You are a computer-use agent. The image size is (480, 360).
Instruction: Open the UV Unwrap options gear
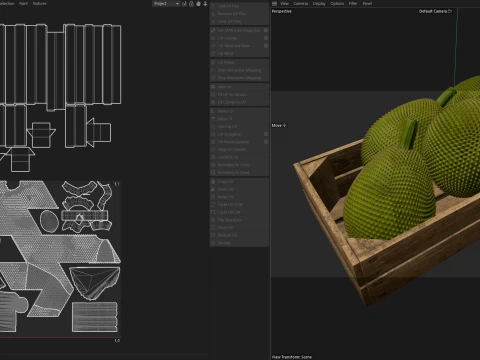point(266,38)
